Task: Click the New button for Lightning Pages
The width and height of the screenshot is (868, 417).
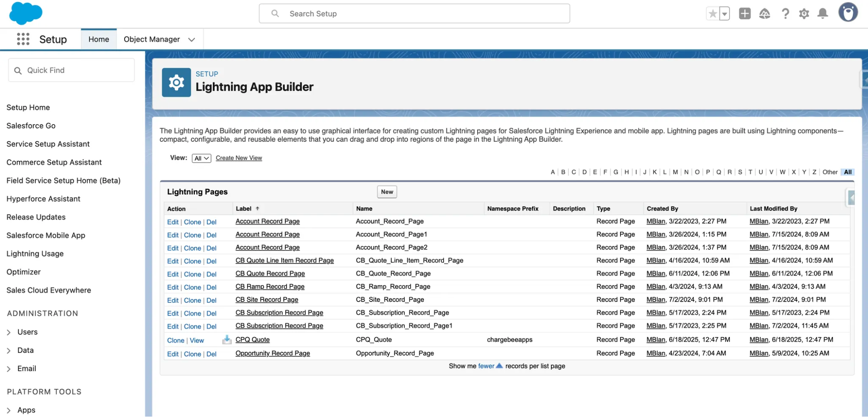Action: click(386, 191)
